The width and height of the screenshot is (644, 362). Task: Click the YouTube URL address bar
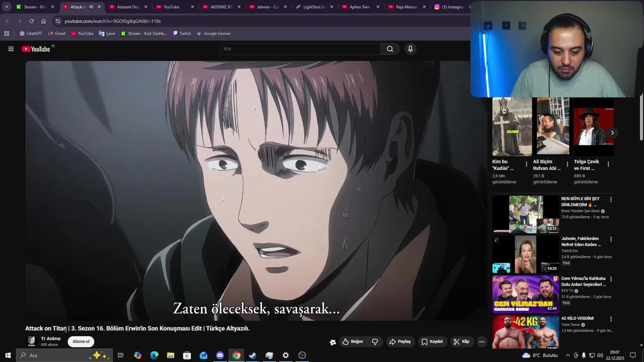point(262,21)
